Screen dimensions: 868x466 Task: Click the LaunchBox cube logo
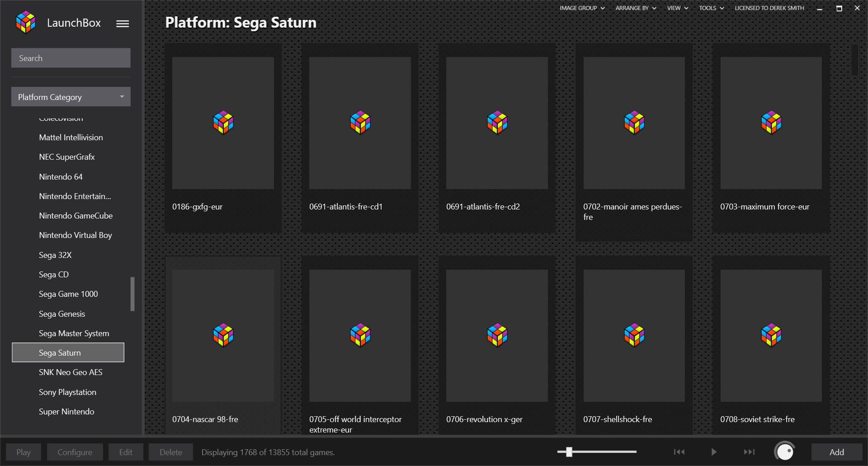[26, 23]
